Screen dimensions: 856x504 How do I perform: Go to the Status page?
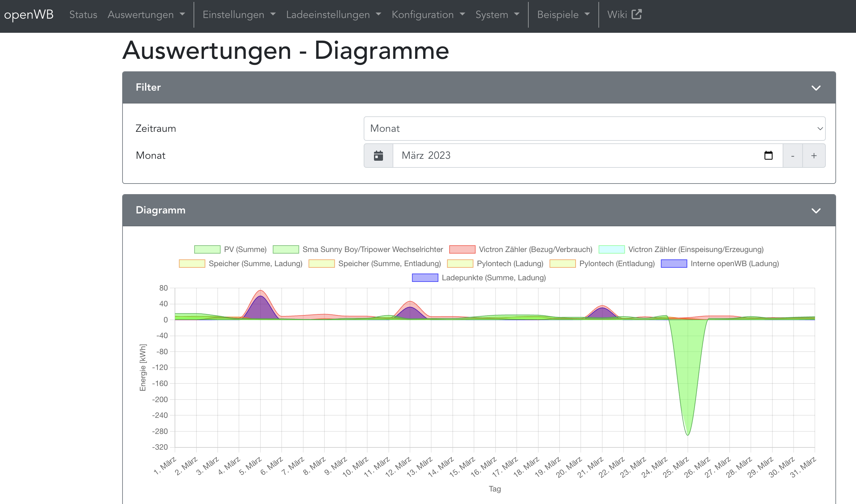[83, 14]
